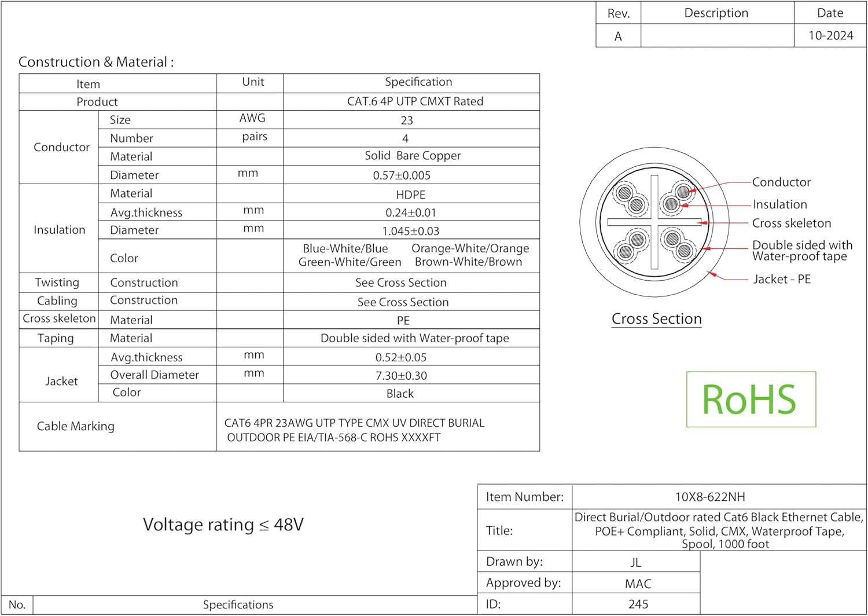
Task: Click overall diameter '7.30±0.30'
Action: click(402, 376)
